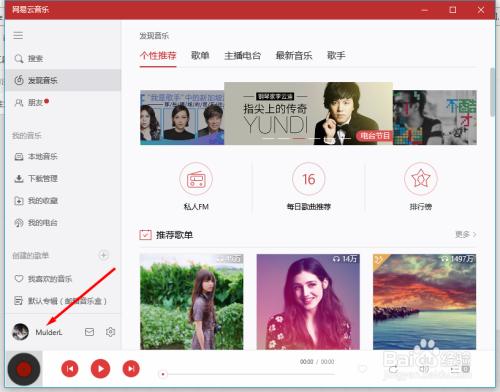Click the playlist icon beside 默认专辑
The image size is (500, 392).
coord(19,301)
